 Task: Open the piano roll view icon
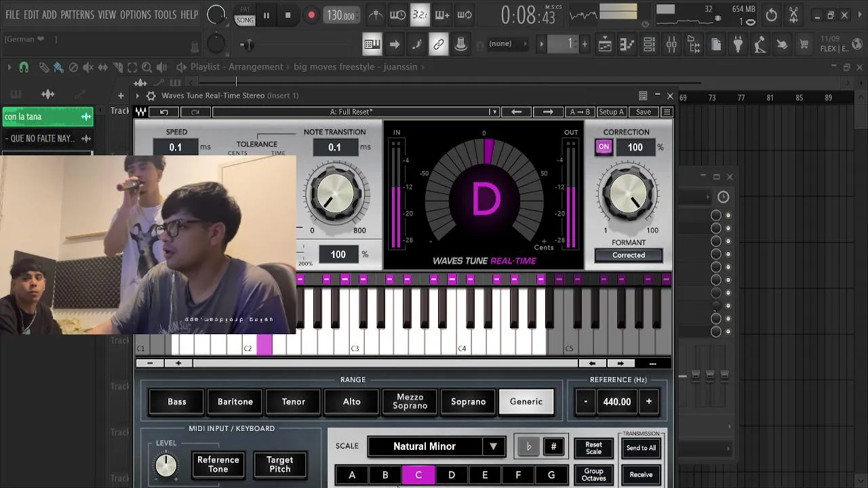(627, 45)
